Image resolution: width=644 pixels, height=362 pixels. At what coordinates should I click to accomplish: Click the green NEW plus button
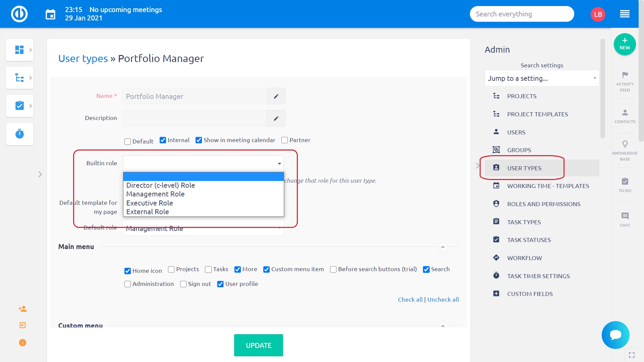(625, 44)
